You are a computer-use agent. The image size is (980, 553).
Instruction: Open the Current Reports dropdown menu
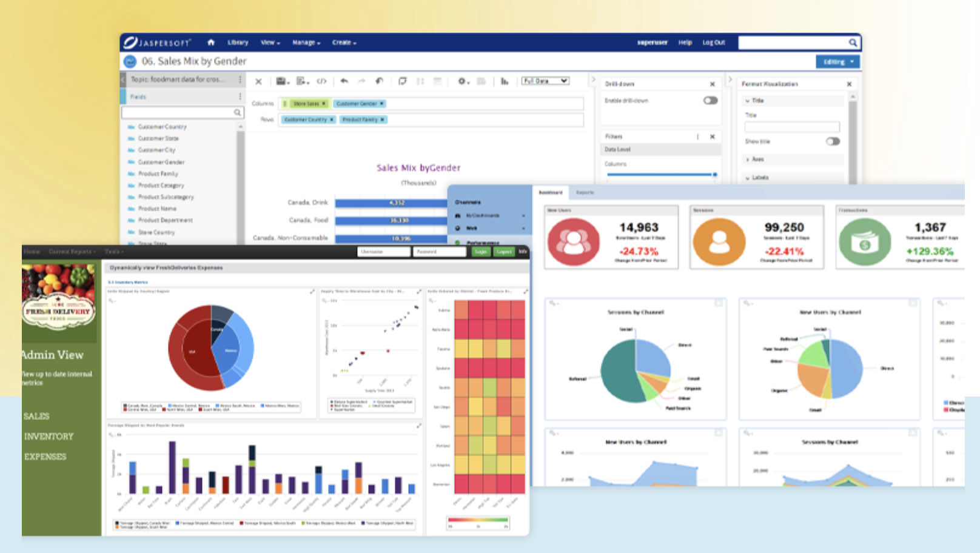click(72, 252)
